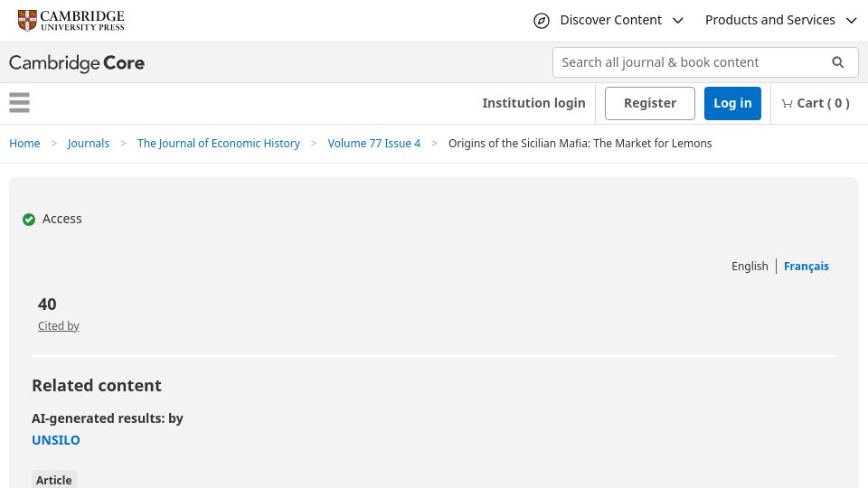Click the Article tag label
This screenshot has width=868, height=488.
point(53,480)
